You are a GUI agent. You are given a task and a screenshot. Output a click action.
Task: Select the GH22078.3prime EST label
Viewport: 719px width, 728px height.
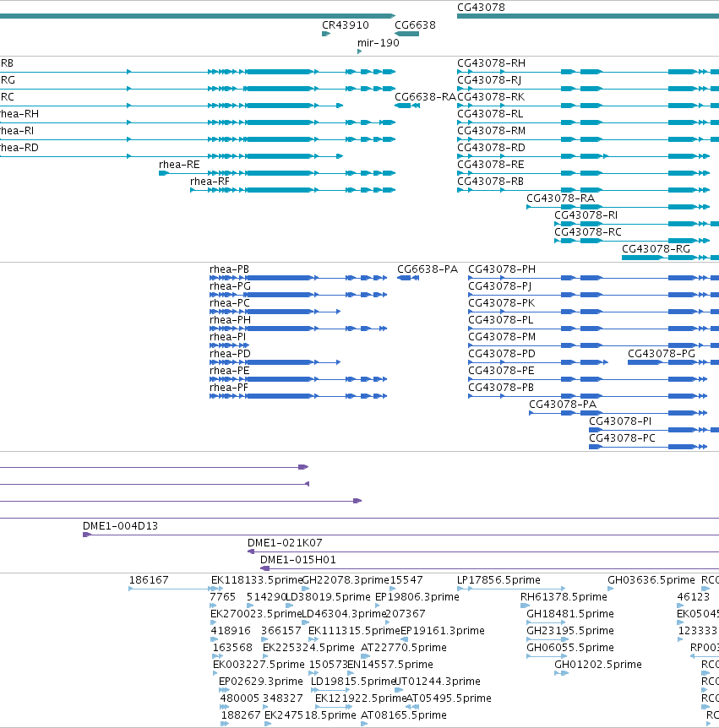coord(346,580)
